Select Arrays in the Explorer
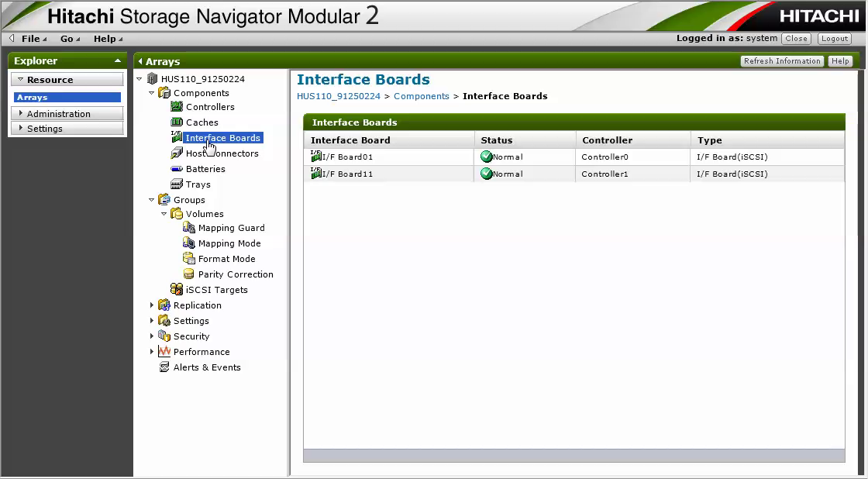Image resolution: width=868 pixels, height=479 pixels. [67, 97]
